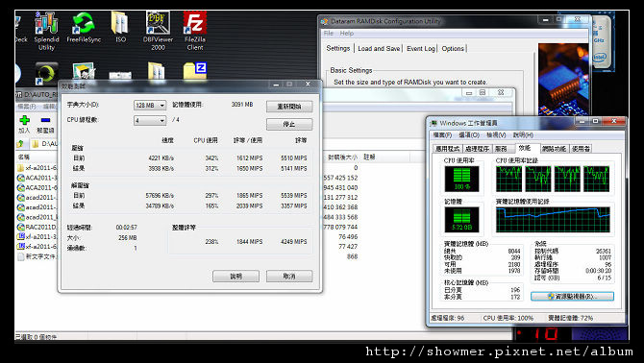
Task: Open the Help menu in RAMDisk utility
Action: coord(346,34)
